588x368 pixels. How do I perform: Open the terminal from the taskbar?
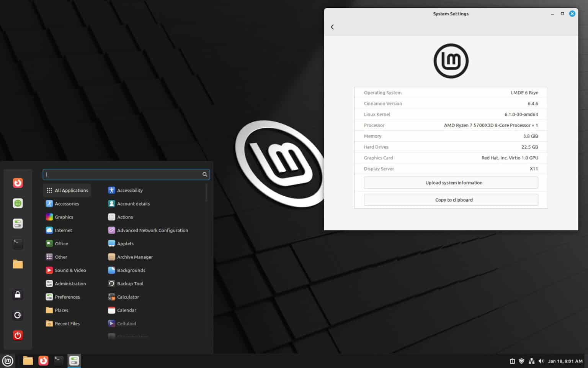tap(58, 361)
